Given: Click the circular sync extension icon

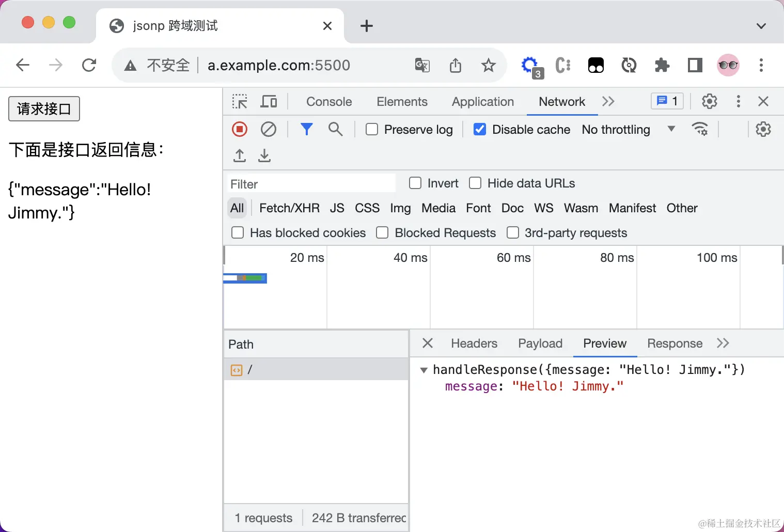Looking at the screenshot, I should tap(629, 65).
